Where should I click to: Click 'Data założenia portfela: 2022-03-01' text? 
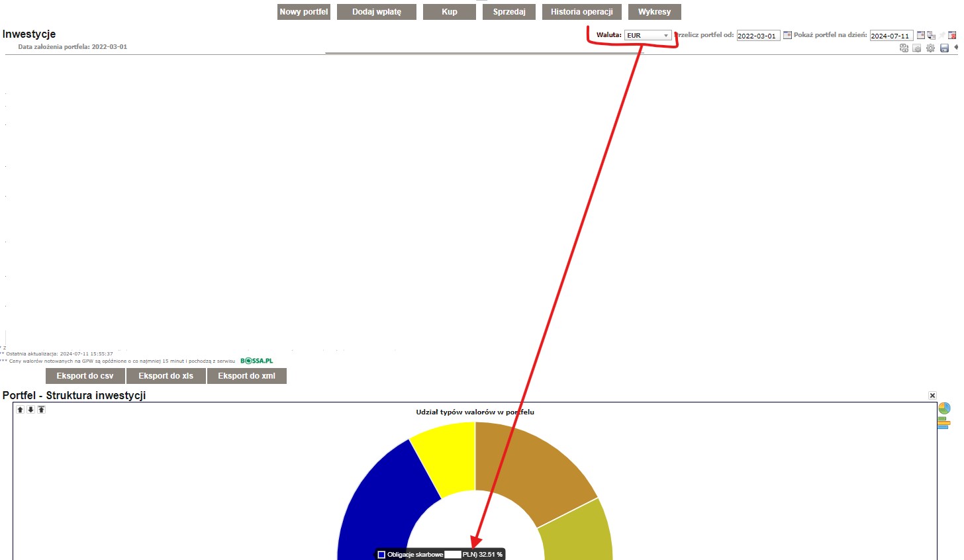(73, 47)
